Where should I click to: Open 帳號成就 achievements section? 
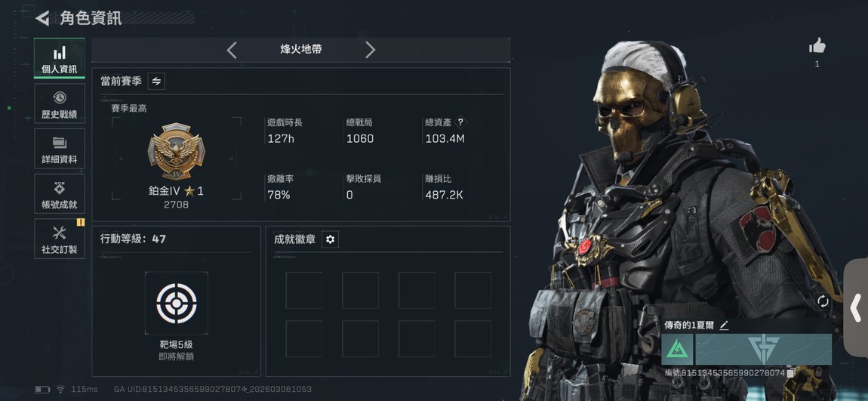pyautogui.click(x=59, y=193)
